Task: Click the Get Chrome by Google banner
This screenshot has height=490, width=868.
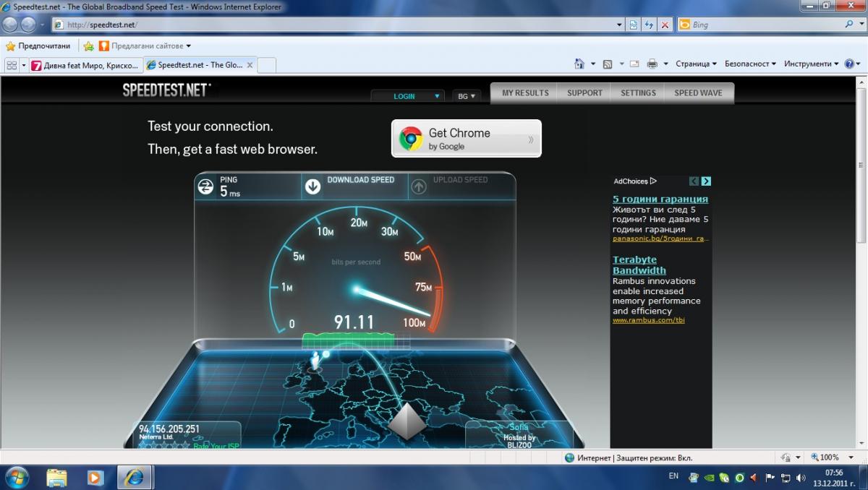Action: coord(466,138)
